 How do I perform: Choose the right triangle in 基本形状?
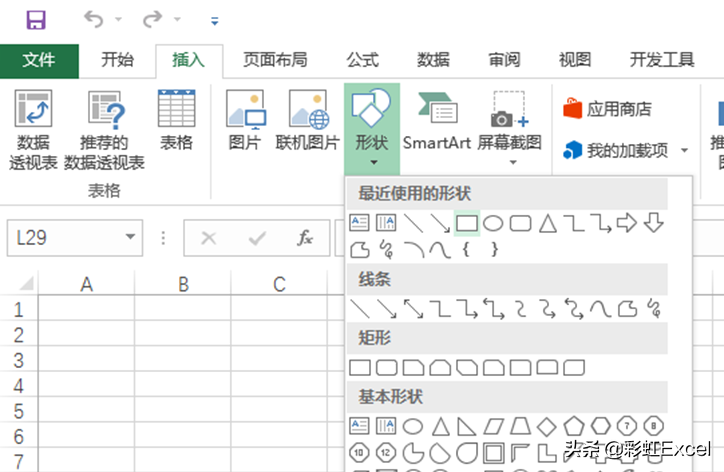[466, 426]
